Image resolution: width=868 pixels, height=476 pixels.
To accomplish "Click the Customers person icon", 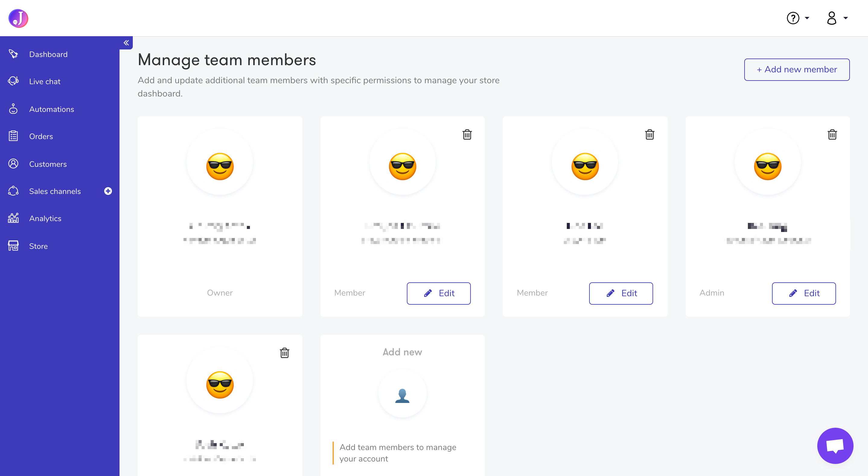I will (13, 164).
